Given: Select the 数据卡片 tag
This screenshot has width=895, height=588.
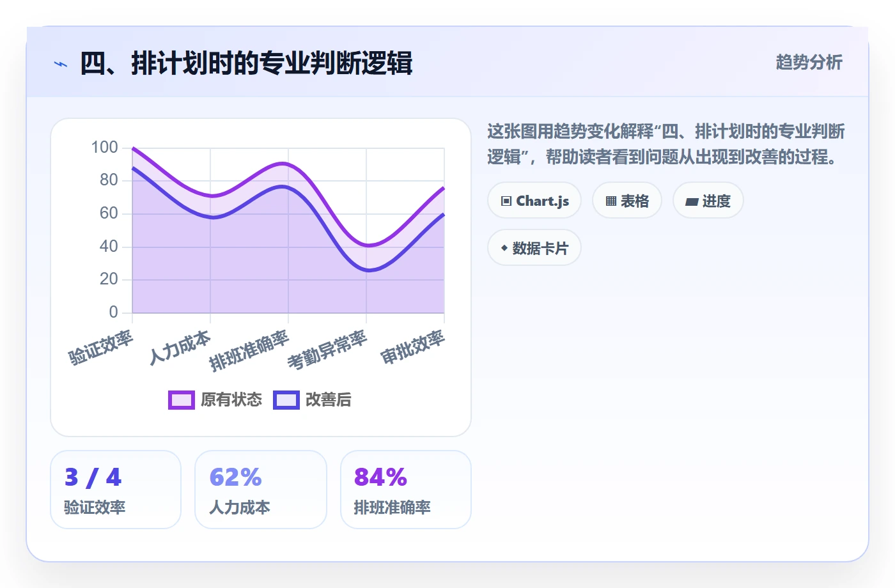Looking at the screenshot, I should click(534, 248).
